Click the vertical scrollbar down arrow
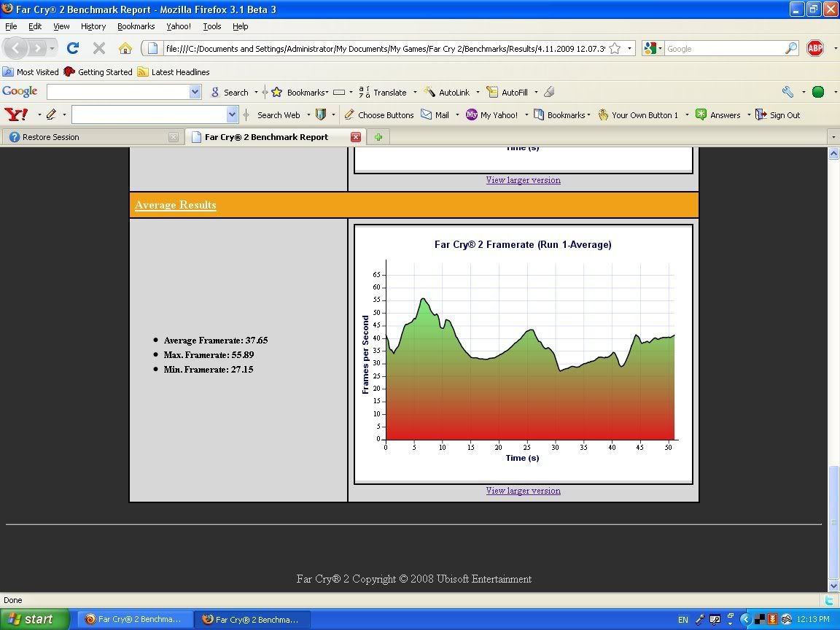Screen dimensions: 840x630 (833, 586)
